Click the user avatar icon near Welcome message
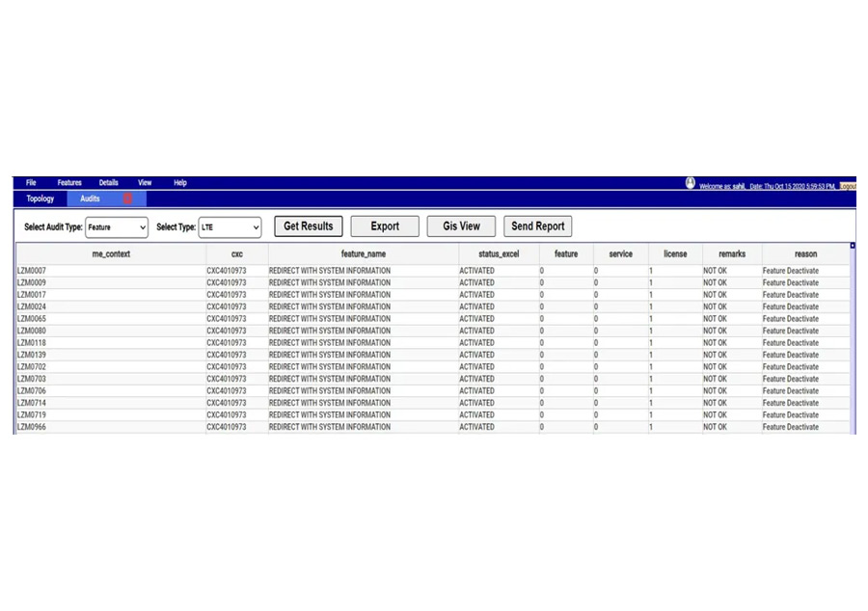 tap(691, 183)
